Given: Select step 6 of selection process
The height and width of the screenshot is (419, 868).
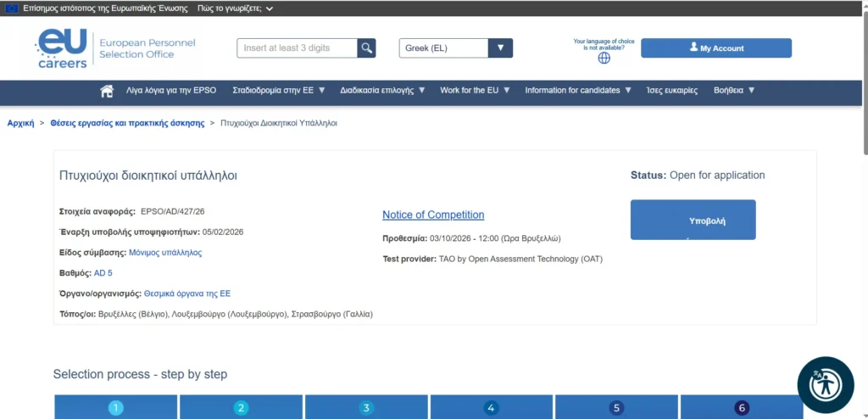Looking at the screenshot, I should [742, 408].
